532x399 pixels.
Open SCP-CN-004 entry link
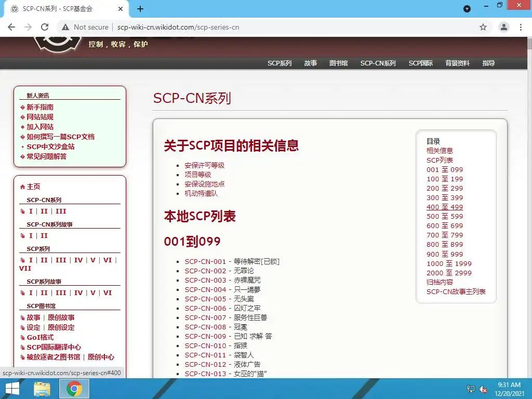(x=205, y=289)
